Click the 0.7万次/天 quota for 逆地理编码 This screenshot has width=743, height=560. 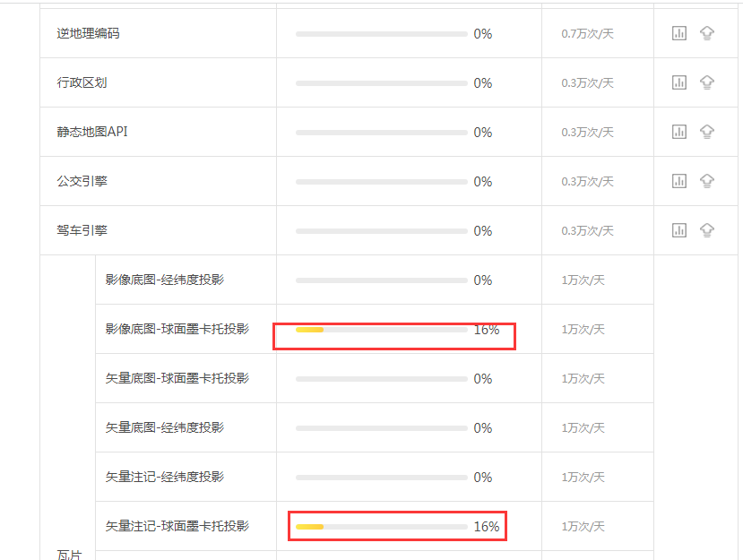588,34
